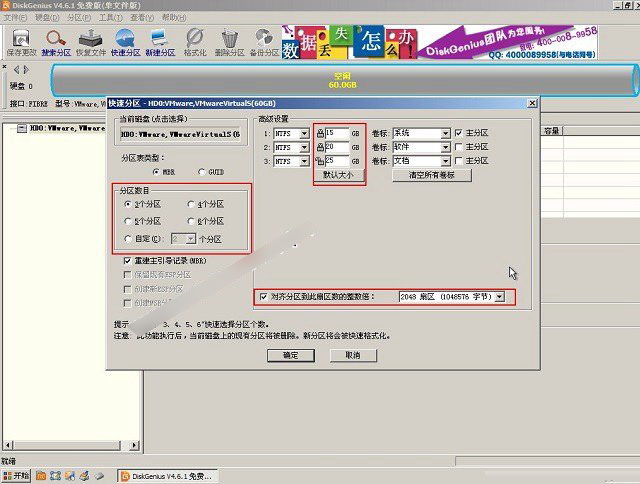640x484 pixels.
Task: Go to next disk with right arrow
Action: pyautogui.click(x=26, y=70)
